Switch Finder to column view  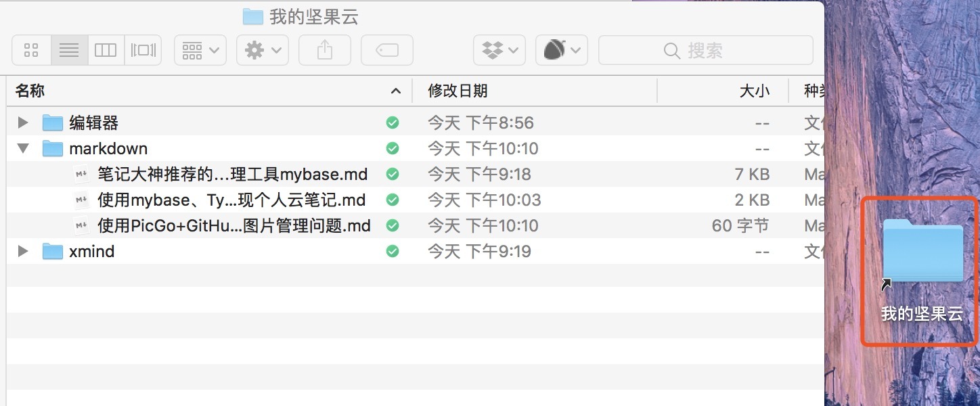(x=106, y=50)
